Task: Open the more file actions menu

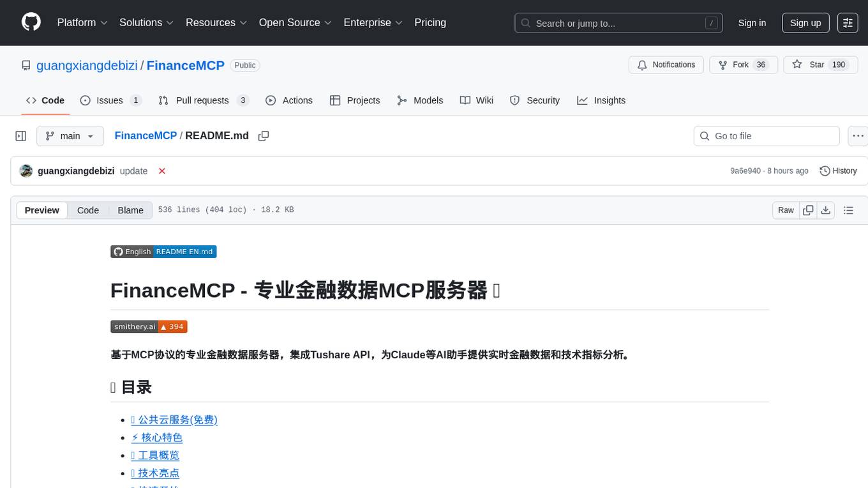Action: click(x=858, y=136)
